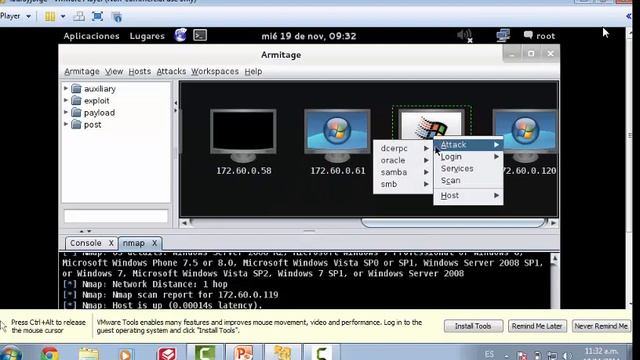Click the network connection icon
This screenshot has height=360, width=640.
[x=503, y=36]
